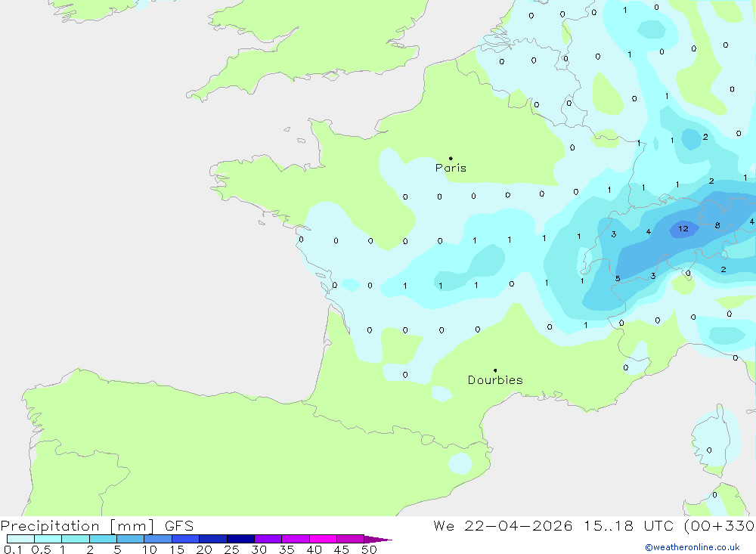The width and height of the screenshot is (756, 554).
Task: Click the 25 legend label
Action: click(231, 549)
